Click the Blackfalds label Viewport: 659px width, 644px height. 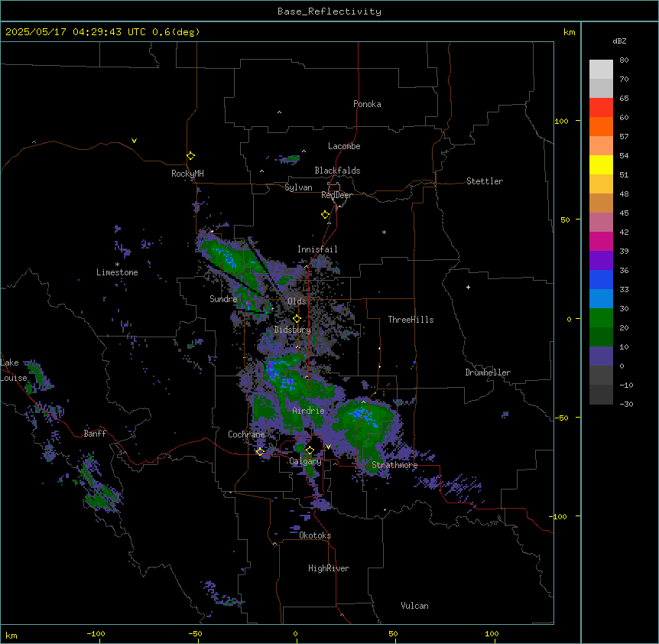click(x=337, y=171)
